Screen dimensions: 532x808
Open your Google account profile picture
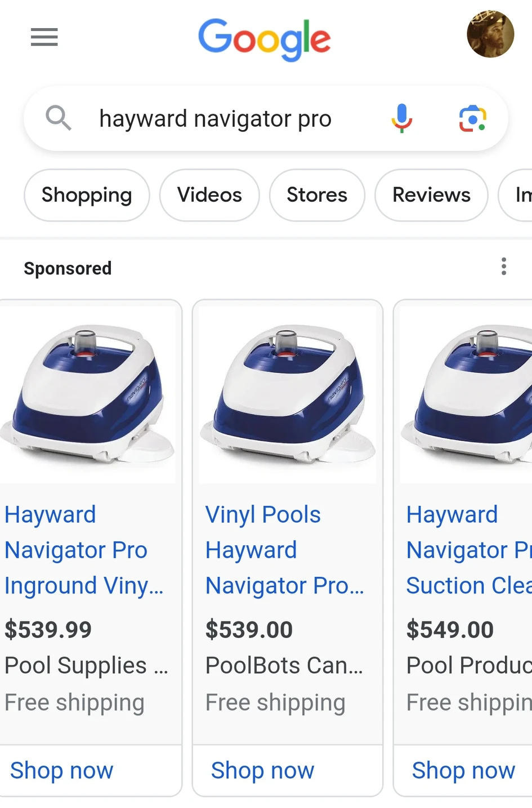(x=490, y=34)
